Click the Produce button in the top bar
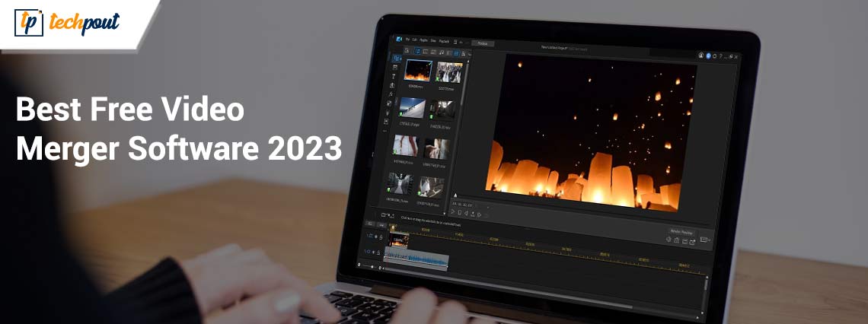This screenshot has width=868, height=324. 483,43
